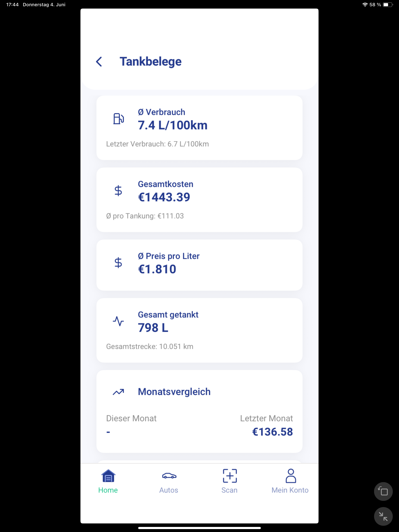Screen dimensions: 399x532
Task: Tap the activity pulse icon in Gesamt getankt
Action: coord(118,321)
